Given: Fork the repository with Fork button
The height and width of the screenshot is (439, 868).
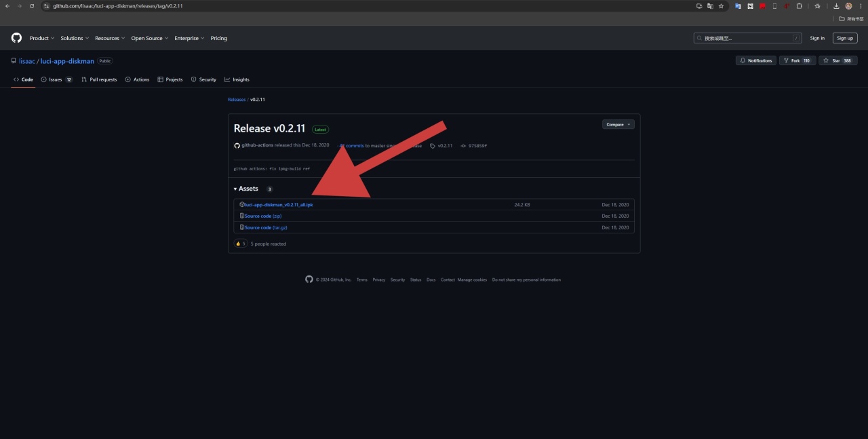Looking at the screenshot, I should coord(797,60).
